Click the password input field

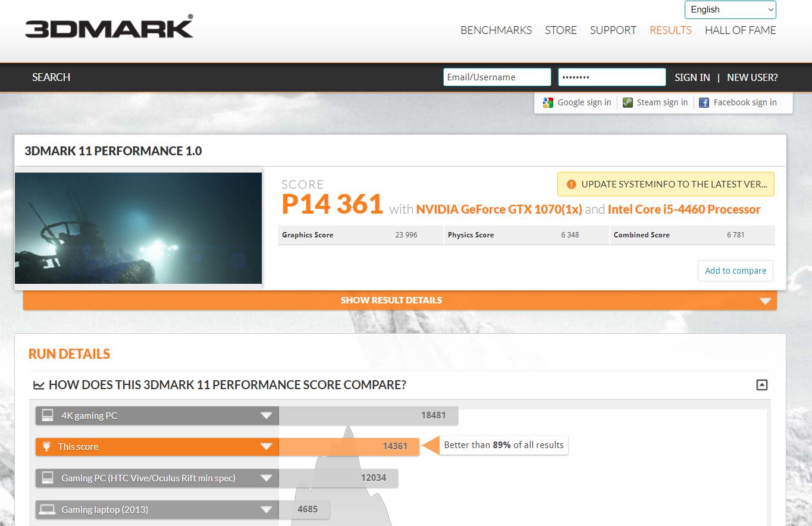point(612,77)
